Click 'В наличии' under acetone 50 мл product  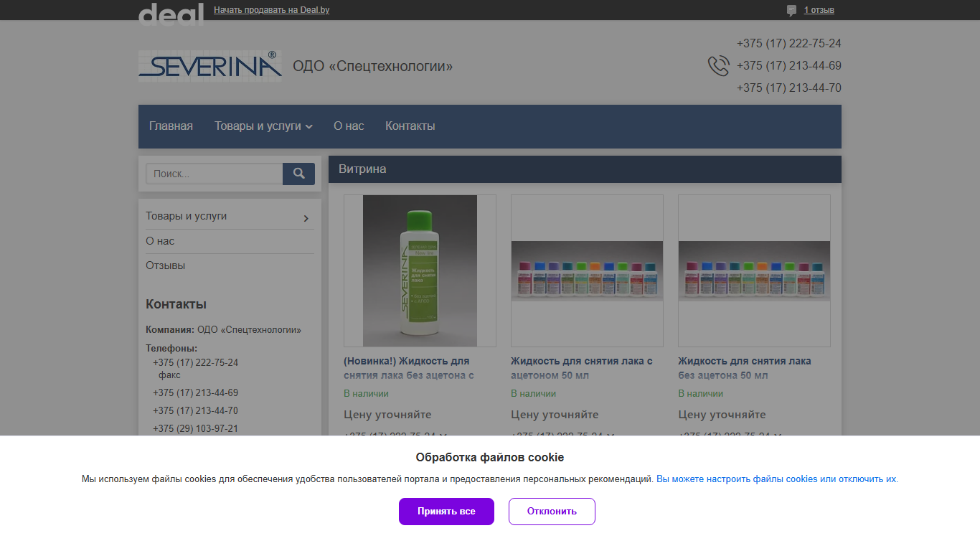click(533, 394)
